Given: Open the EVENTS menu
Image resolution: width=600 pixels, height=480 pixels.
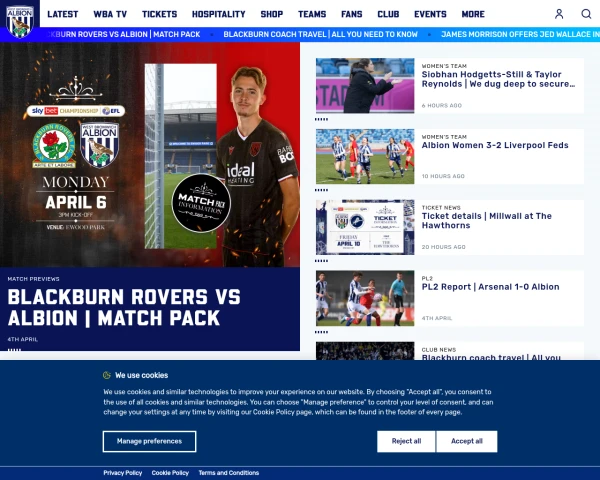Looking at the screenshot, I should (430, 14).
